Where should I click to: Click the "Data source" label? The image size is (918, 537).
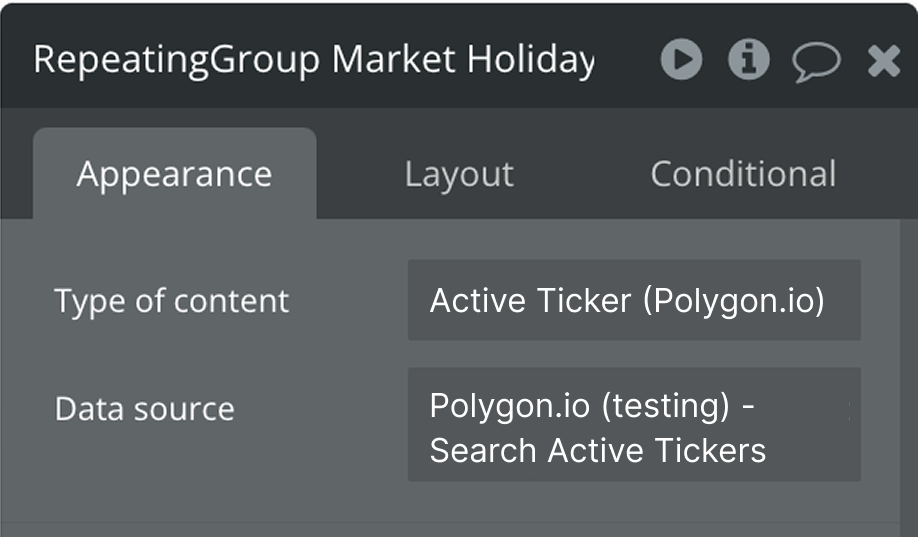tap(144, 409)
